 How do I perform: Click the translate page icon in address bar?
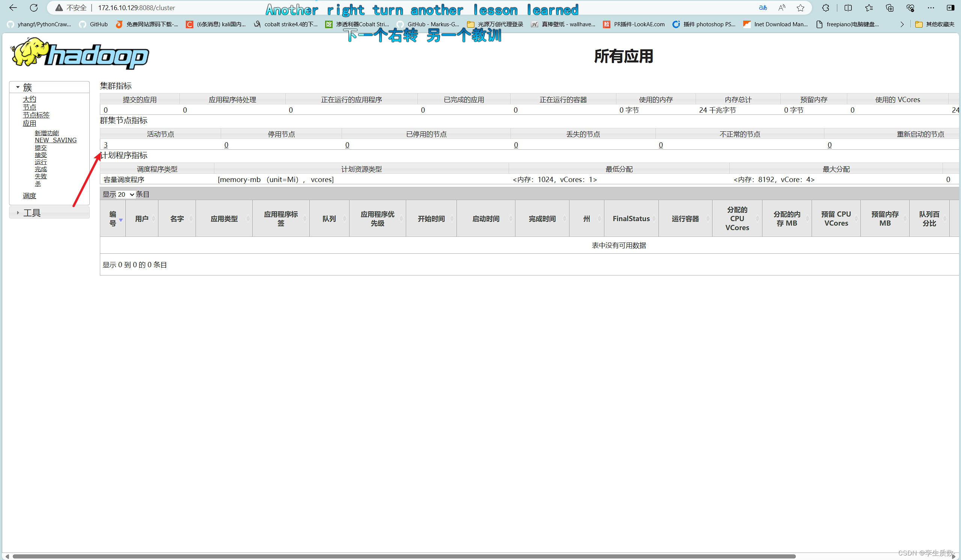pos(763,8)
